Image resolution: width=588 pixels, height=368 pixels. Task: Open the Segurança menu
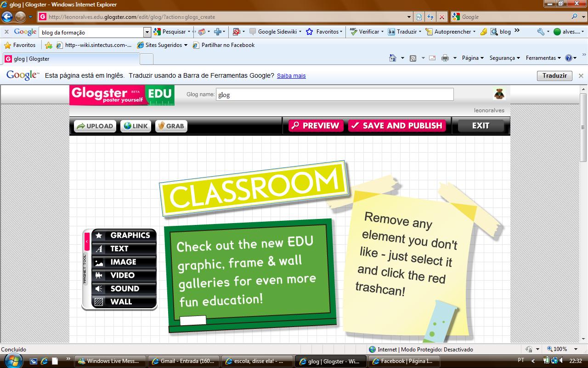coord(504,58)
